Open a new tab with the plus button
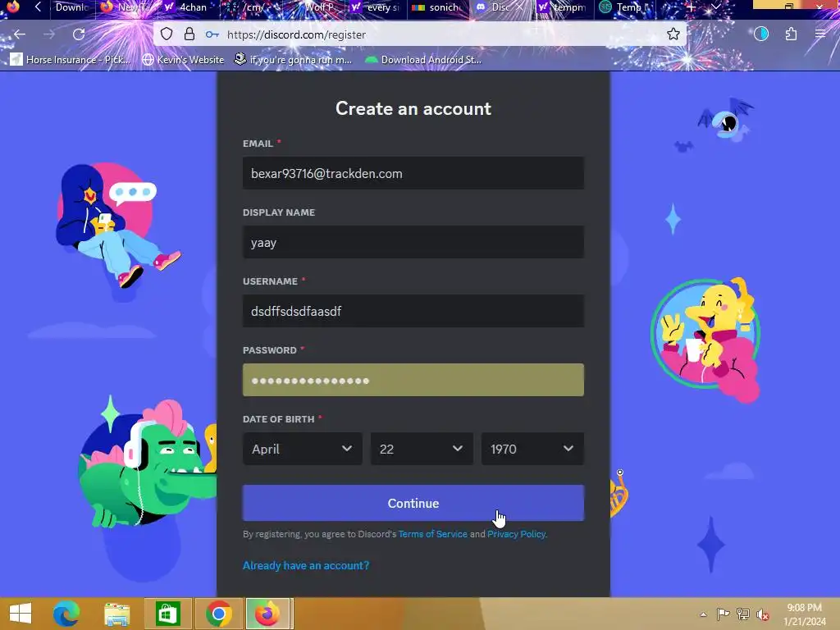This screenshot has width=840, height=630. 691,7
